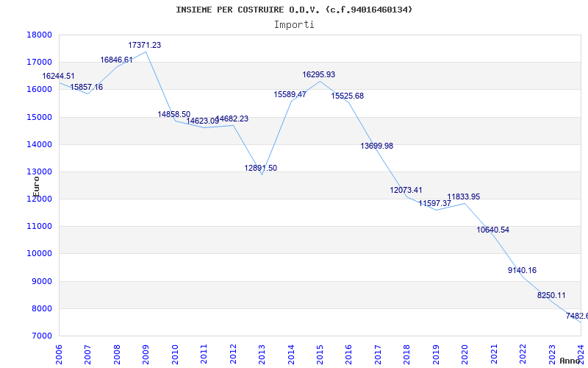The height and width of the screenshot is (368, 588).
Task: Select the 2014 year axis label
Action: [290, 355]
